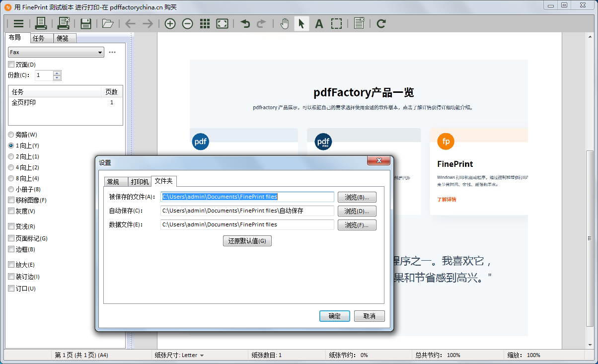Click the pdf PRO logo in preview
The width and height of the screenshot is (598, 364).
323,142
